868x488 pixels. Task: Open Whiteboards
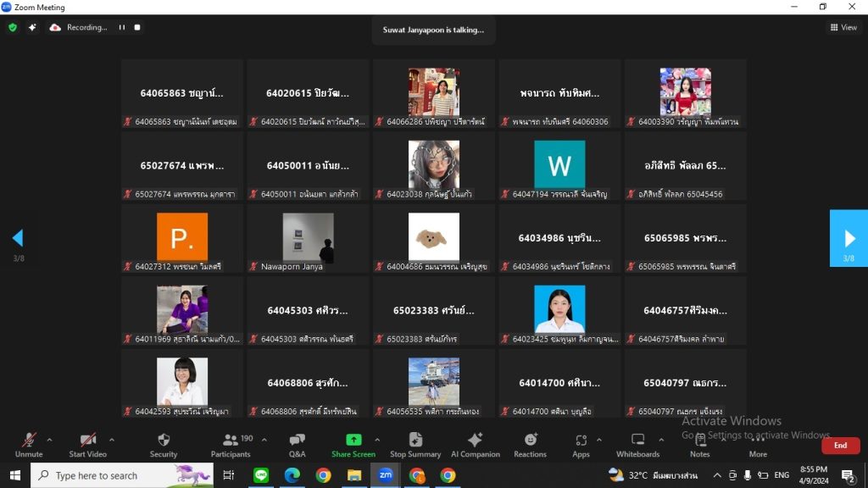coord(637,446)
